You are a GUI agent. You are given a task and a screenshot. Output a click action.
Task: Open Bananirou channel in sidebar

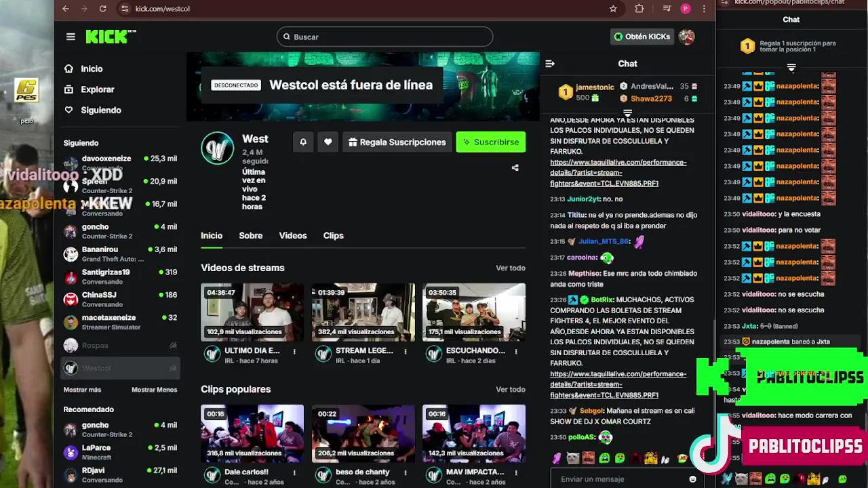click(121, 254)
